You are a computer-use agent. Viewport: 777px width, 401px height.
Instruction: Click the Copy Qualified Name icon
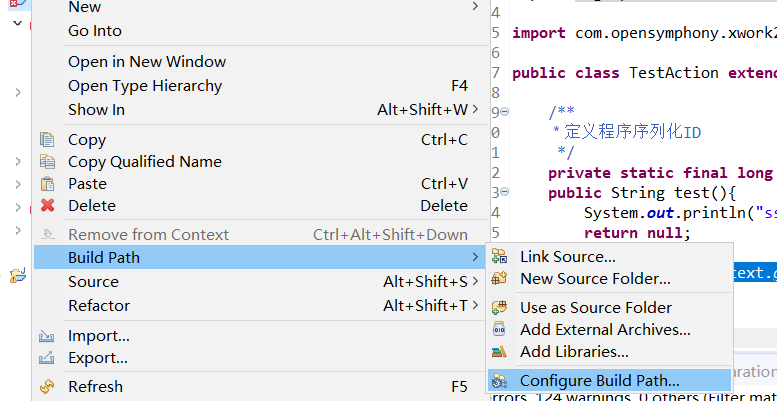pyautogui.click(x=47, y=162)
